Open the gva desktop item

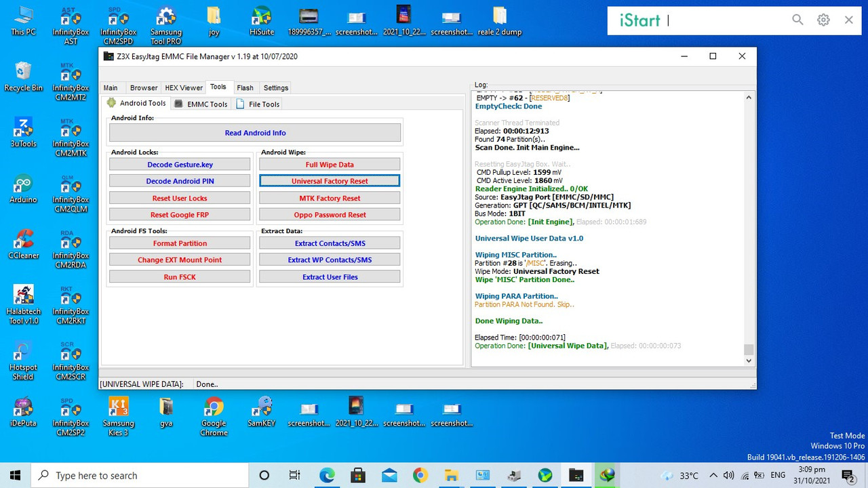click(x=166, y=412)
